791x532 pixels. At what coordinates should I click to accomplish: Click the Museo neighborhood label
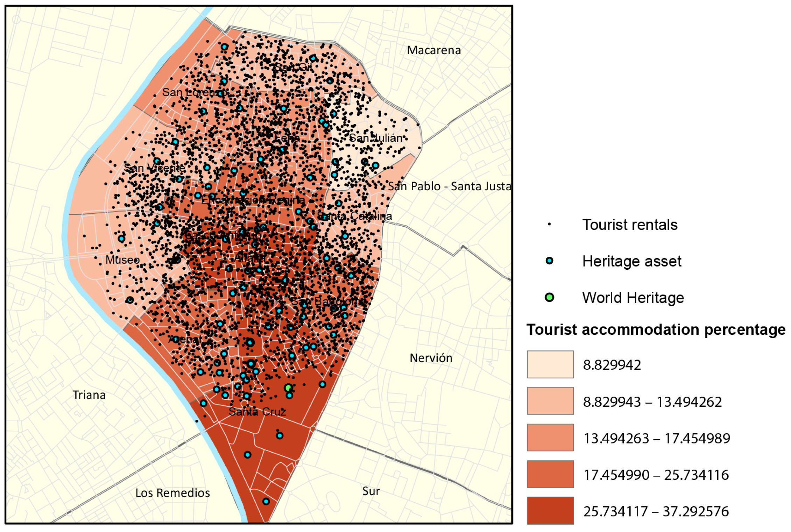[x=122, y=260]
